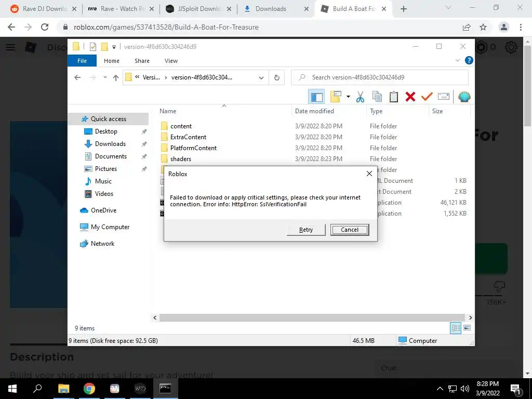Click the Copy icon in toolbar
Image resolution: width=532 pixels, height=399 pixels.
coord(377,97)
